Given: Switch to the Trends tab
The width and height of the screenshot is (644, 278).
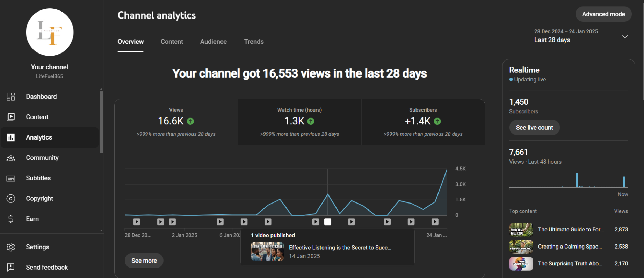Looking at the screenshot, I should [254, 42].
